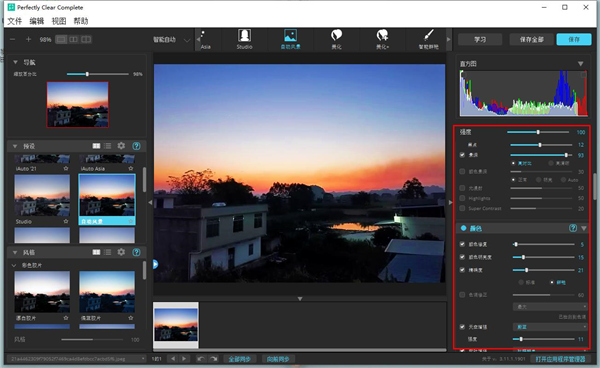Switch to single image view layout
This screenshot has height=368, width=600.
[61, 39]
